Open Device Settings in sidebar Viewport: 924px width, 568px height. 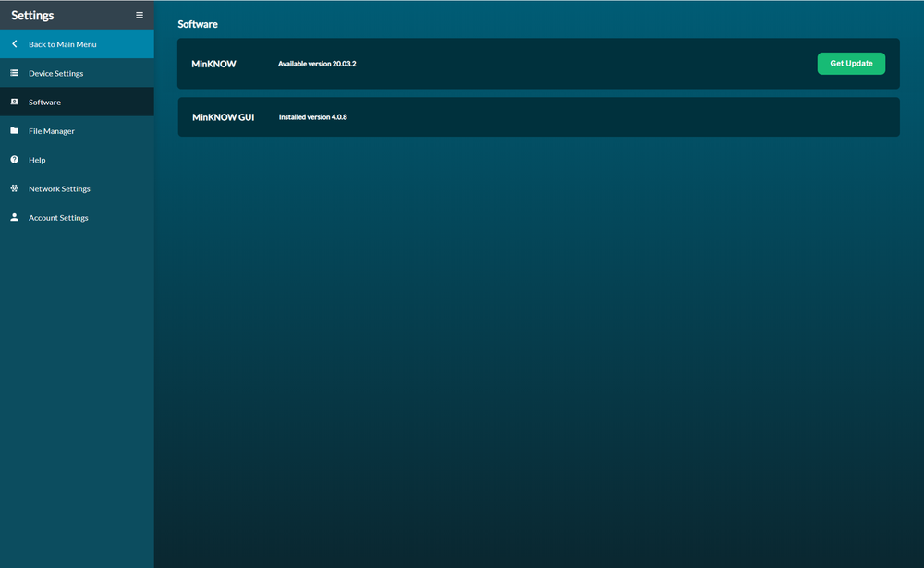point(77,73)
